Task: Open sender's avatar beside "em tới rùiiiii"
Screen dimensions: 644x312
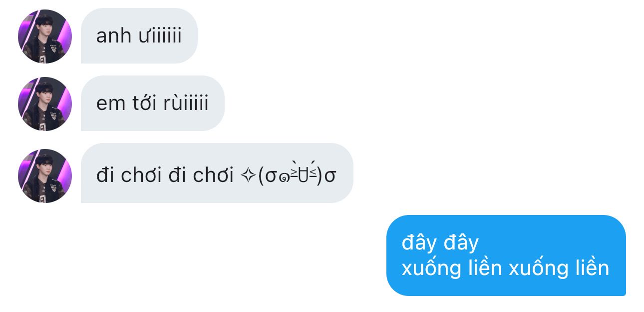Action: (x=45, y=103)
